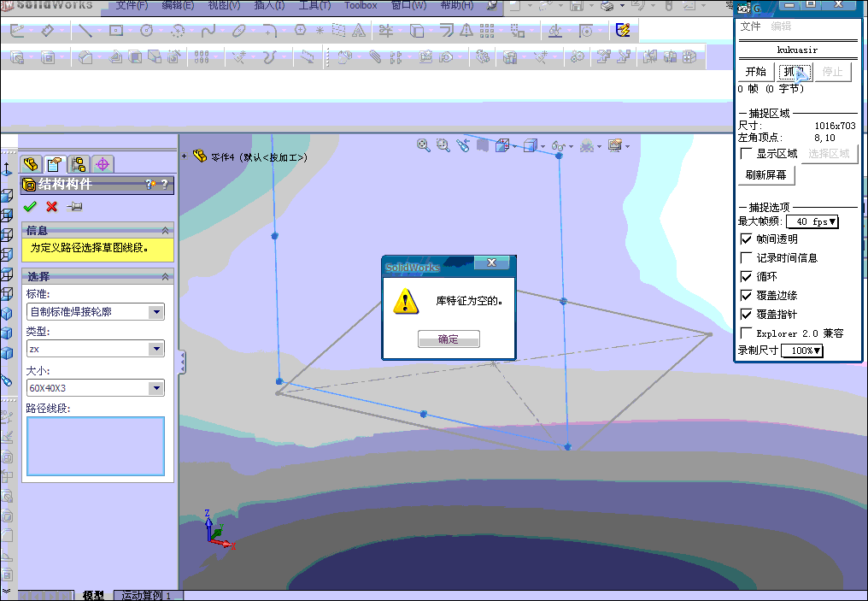The image size is (868, 601).
Task: Expand the 零件4 flyout tree node
Action: [x=185, y=156]
